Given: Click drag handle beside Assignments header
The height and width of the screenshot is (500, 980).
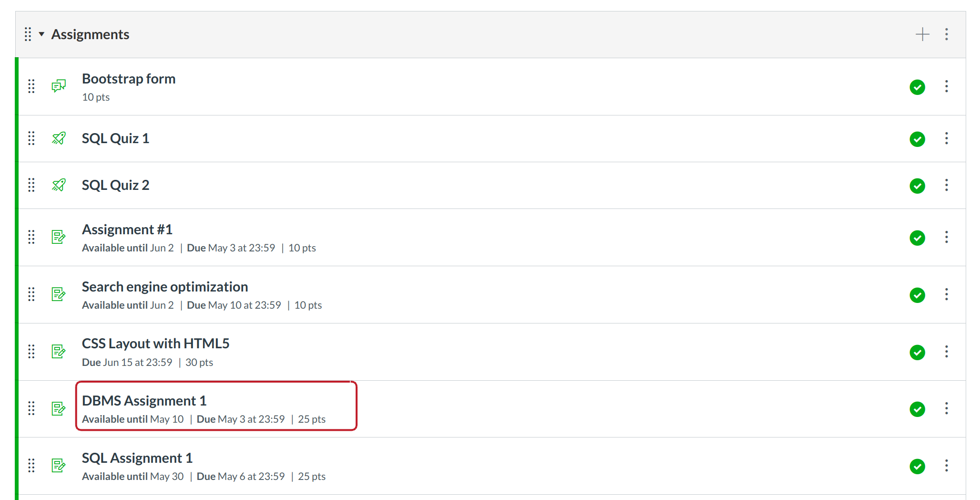Looking at the screenshot, I should click(28, 34).
